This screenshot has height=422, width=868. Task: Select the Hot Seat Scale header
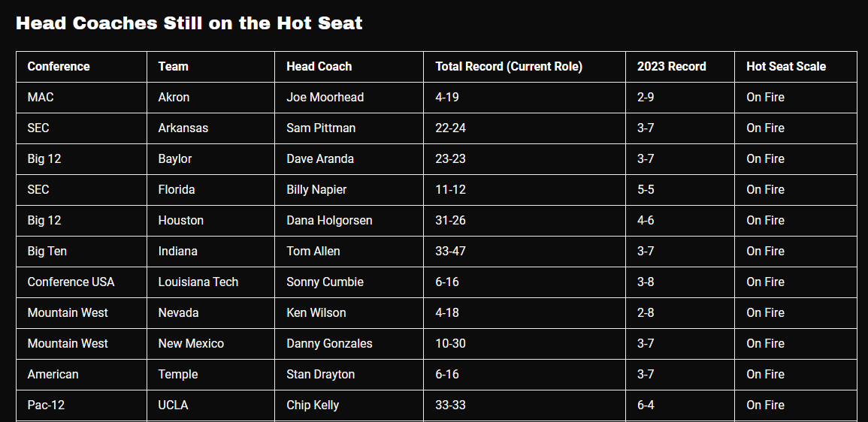tap(785, 67)
